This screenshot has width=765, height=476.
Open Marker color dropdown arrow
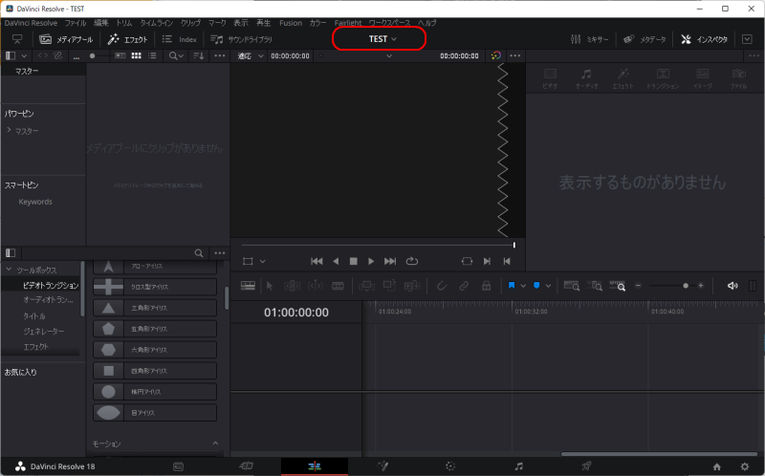click(548, 286)
